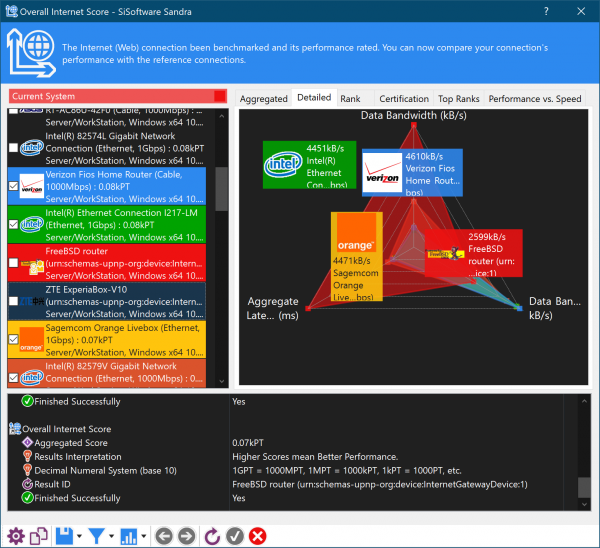This screenshot has height=548, width=600.
Task: Open the dropdown arrow next to save icon
Action: 79,536
